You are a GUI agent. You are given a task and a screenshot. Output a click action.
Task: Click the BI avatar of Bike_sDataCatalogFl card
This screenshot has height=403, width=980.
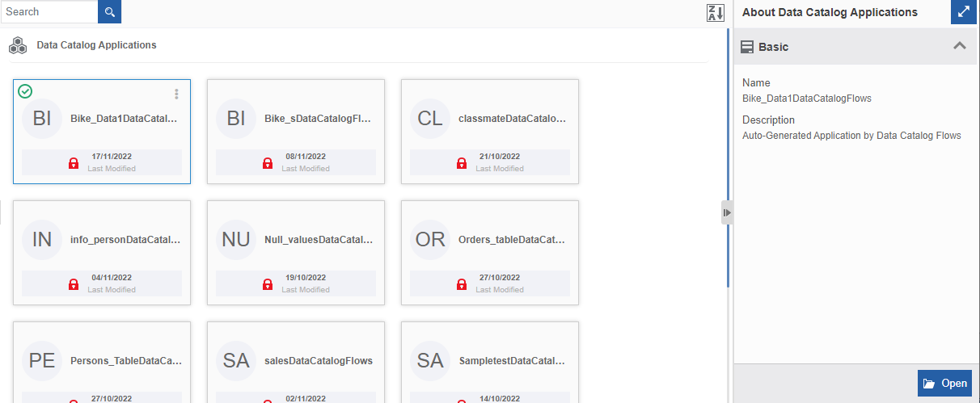(236, 119)
